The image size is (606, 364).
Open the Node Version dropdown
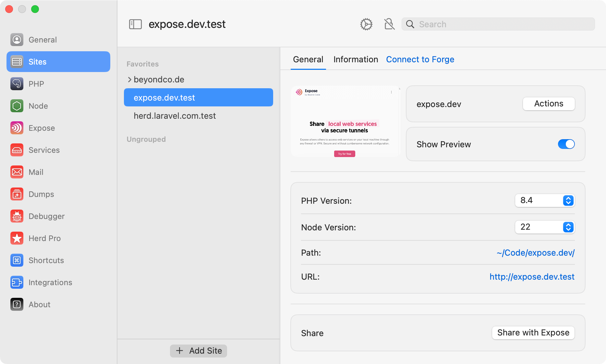(545, 227)
